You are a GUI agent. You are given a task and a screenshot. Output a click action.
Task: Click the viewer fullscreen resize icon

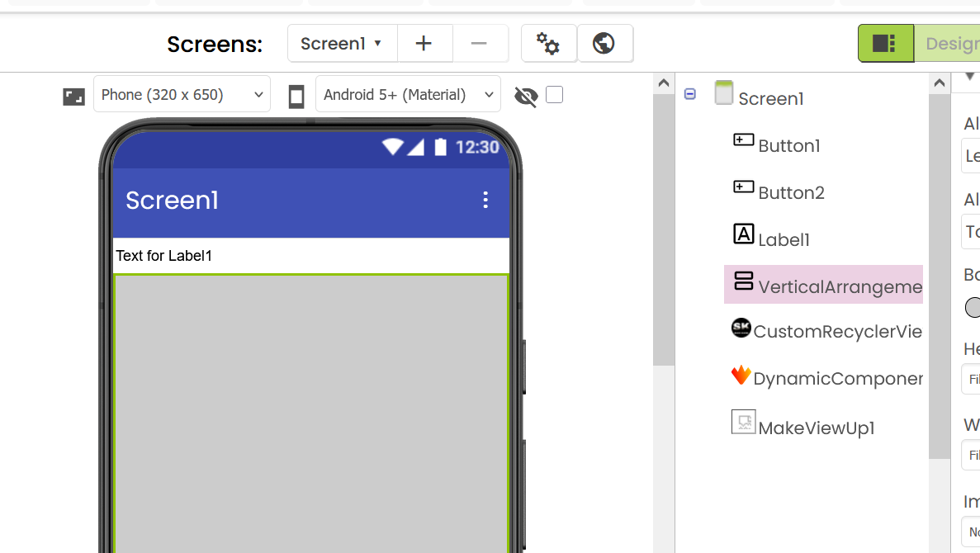(73, 97)
